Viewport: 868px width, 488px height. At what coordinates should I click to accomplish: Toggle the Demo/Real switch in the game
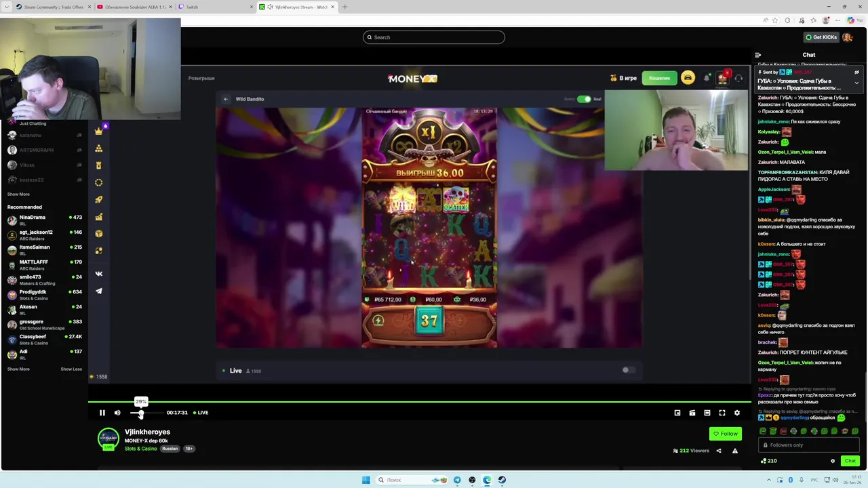(584, 99)
